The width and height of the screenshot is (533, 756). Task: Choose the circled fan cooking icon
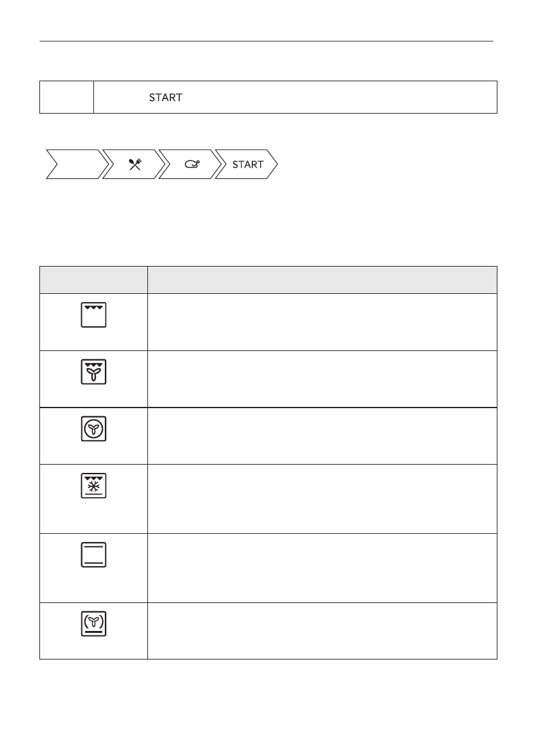[93, 430]
